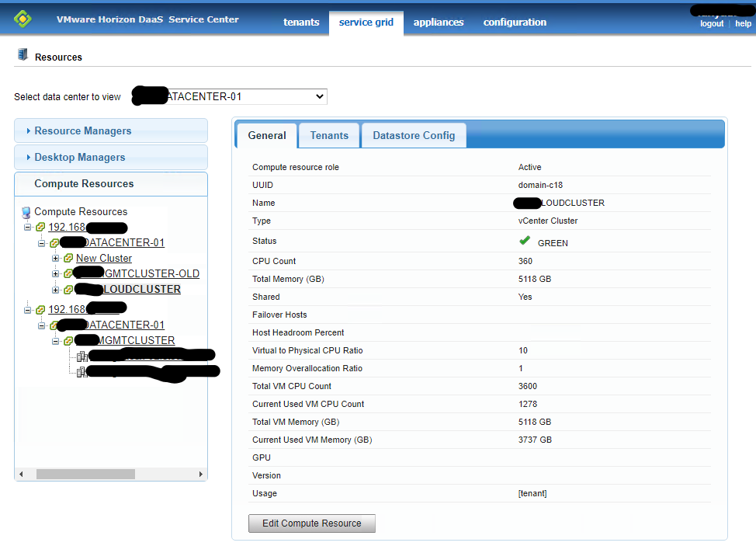Click the tree scrollbar right arrow
Viewport: 756px width, 553px height.
coord(200,475)
